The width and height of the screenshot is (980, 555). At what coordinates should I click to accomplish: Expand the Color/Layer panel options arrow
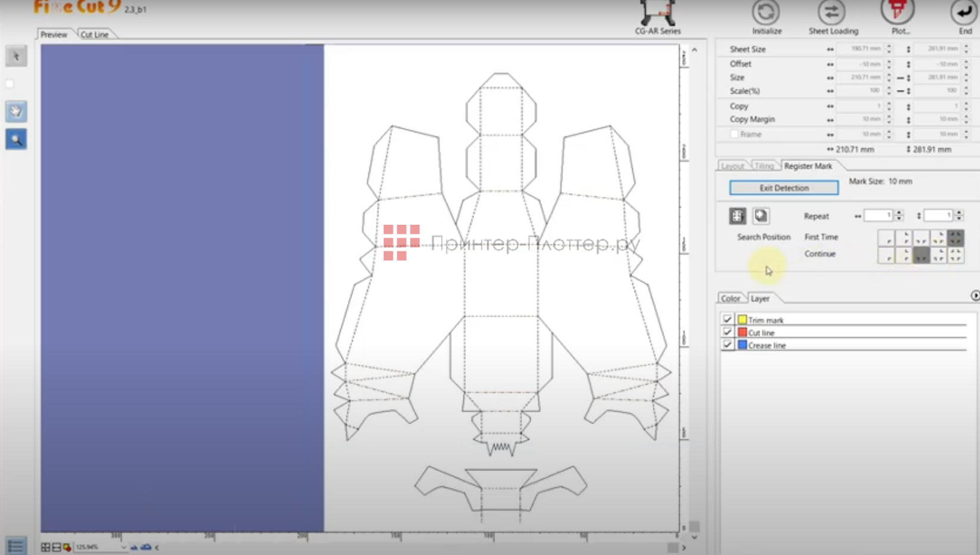[x=975, y=296]
